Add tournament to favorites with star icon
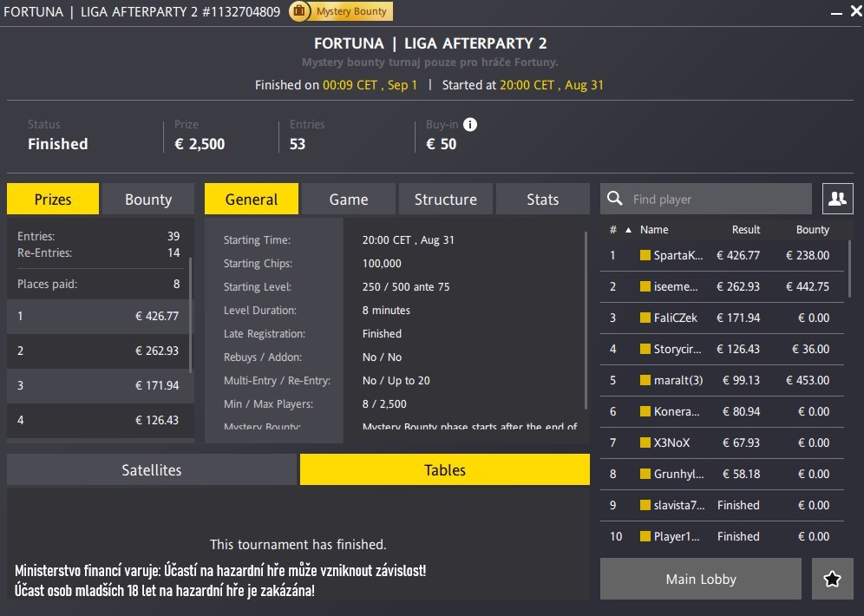The image size is (864, 616). [x=832, y=579]
